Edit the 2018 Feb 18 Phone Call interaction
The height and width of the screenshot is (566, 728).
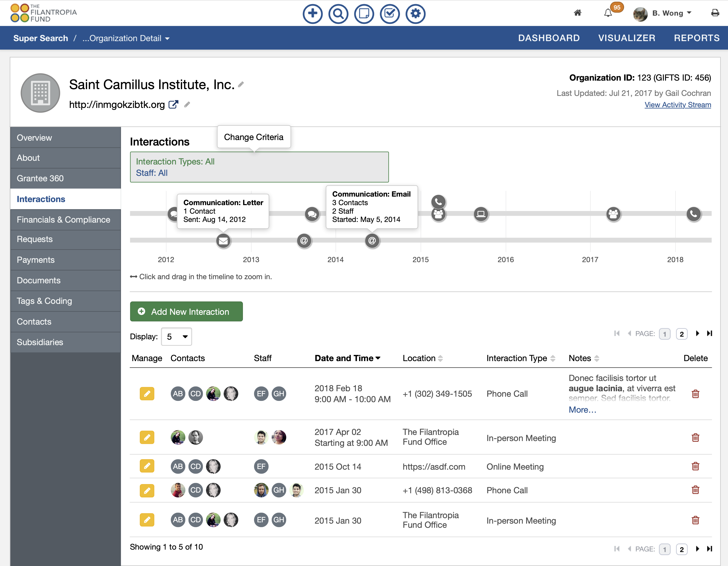(x=147, y=394)
